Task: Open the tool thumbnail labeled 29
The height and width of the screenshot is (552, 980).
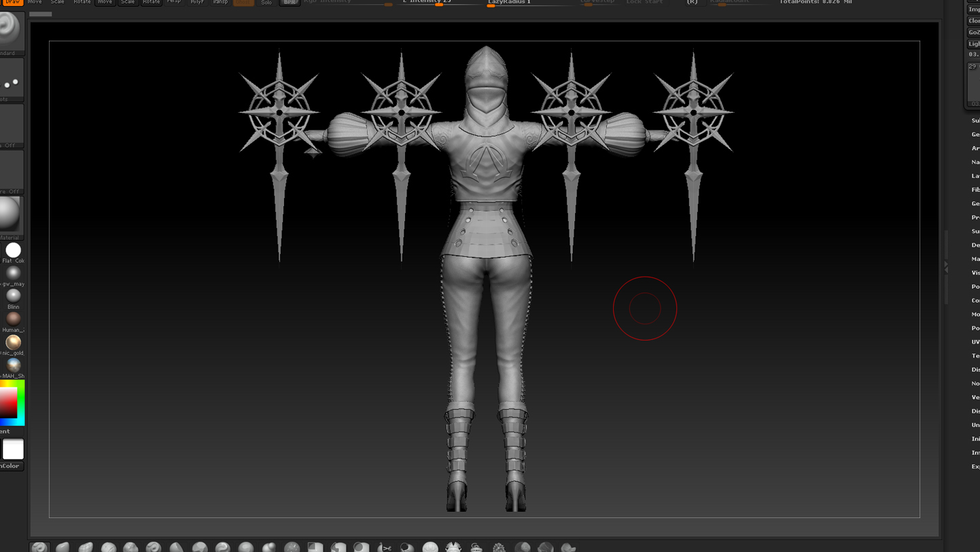Action: [974, 83]
